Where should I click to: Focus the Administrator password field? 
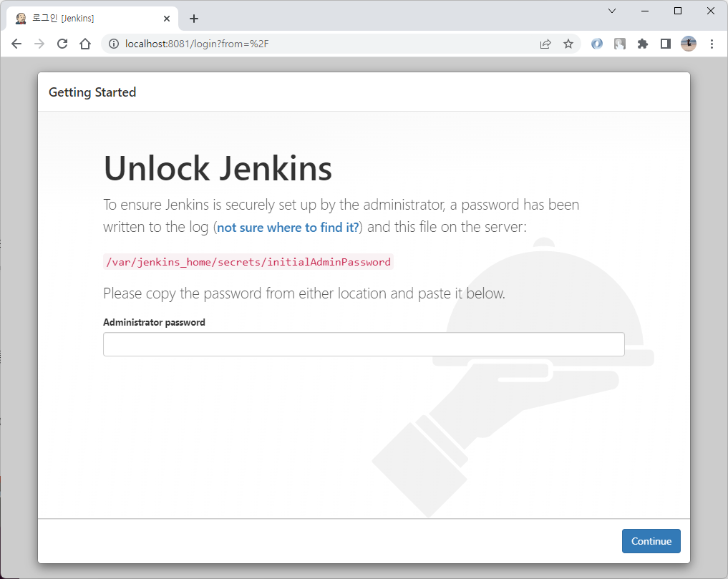[x=364, y=344]
